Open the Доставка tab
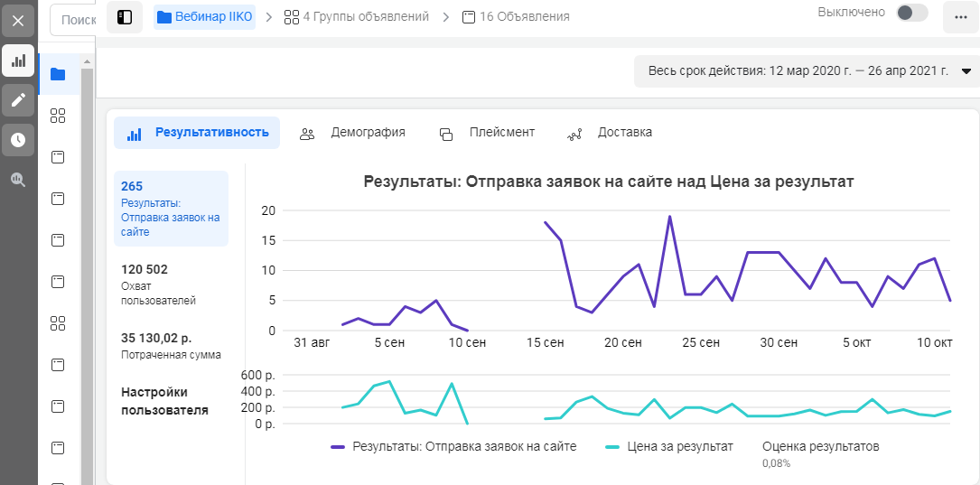Screen dimensions: 980x485 click(610, 133)
